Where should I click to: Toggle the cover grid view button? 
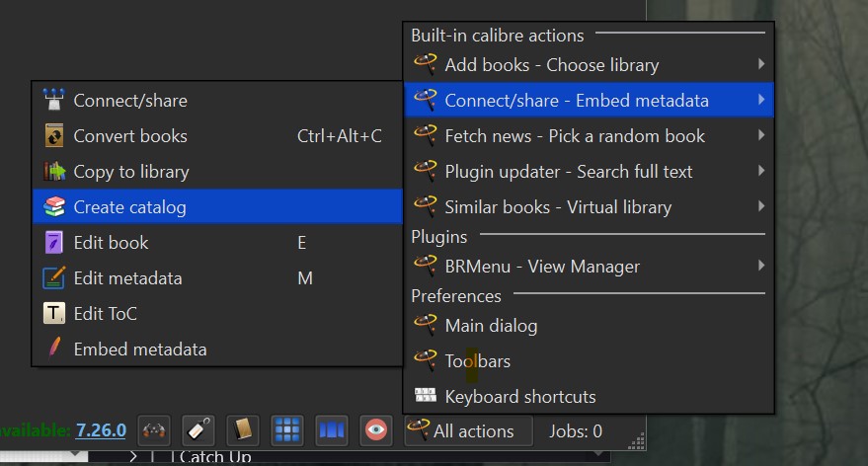pyautogui.click(x=286, y=430)
